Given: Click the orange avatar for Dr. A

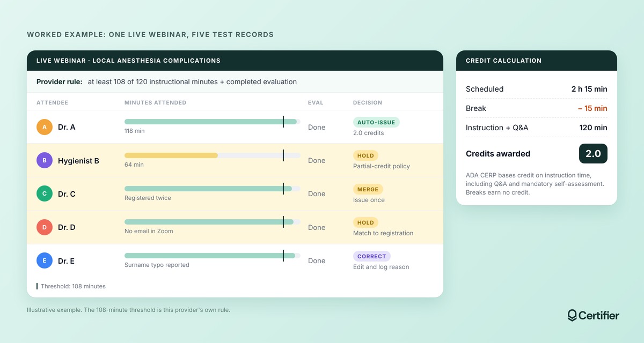Looking at the screenshot, I should [45, 127].
